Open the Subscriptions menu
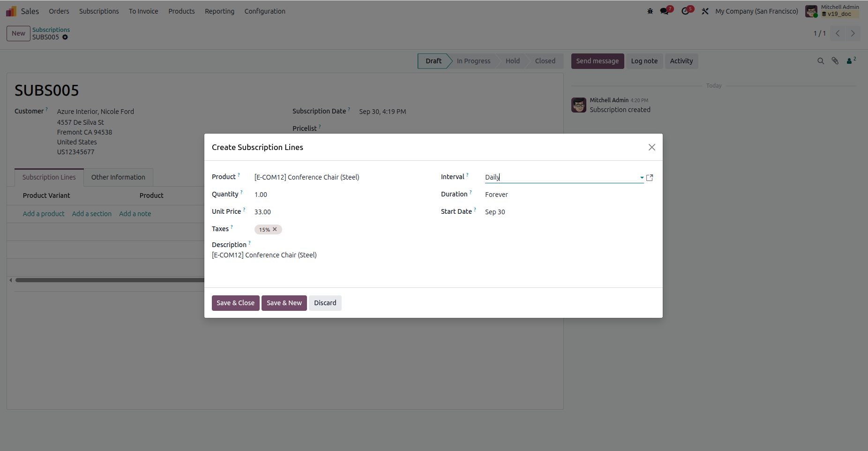This screenshot has width=868, height=451. (x=99, y=11)
